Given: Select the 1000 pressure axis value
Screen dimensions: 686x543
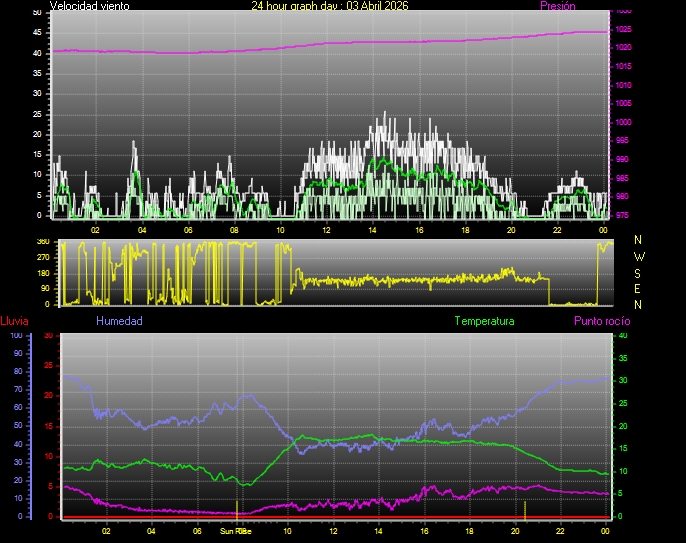Looking at the screenshot, I should (623, 122).
